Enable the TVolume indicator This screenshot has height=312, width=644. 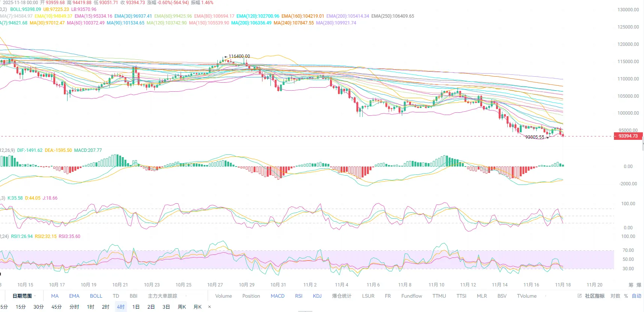coord(527,296)
